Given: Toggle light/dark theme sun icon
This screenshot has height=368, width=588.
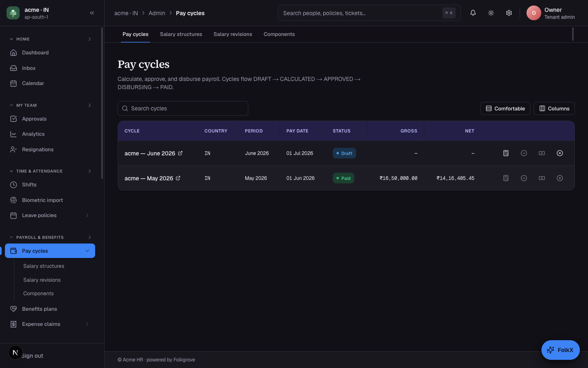Looking at the screenshot, I should tap(491, 13).
